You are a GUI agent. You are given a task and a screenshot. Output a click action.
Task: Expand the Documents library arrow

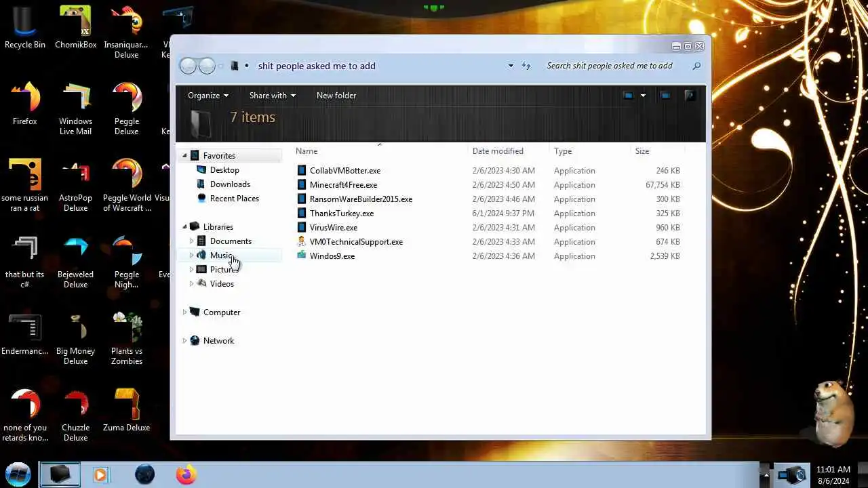(191, 241)
